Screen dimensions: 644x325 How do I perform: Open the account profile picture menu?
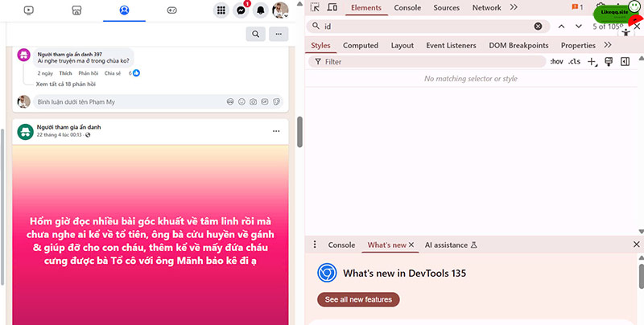coord(280,10)
